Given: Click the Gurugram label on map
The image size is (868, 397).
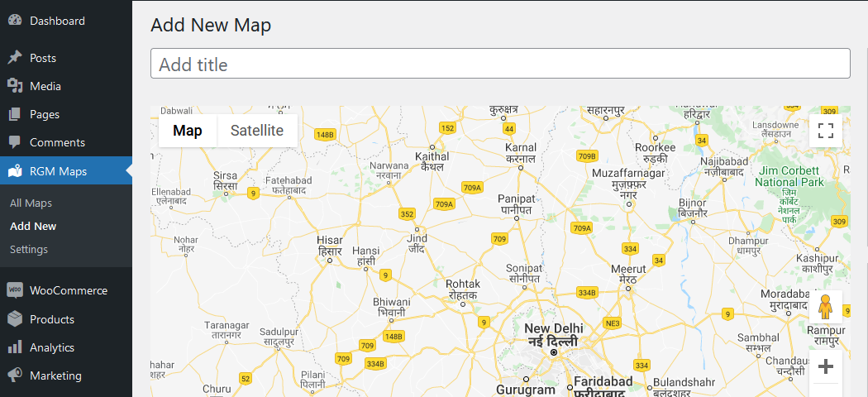Looking at the screenshot, I should pos(525,390).
